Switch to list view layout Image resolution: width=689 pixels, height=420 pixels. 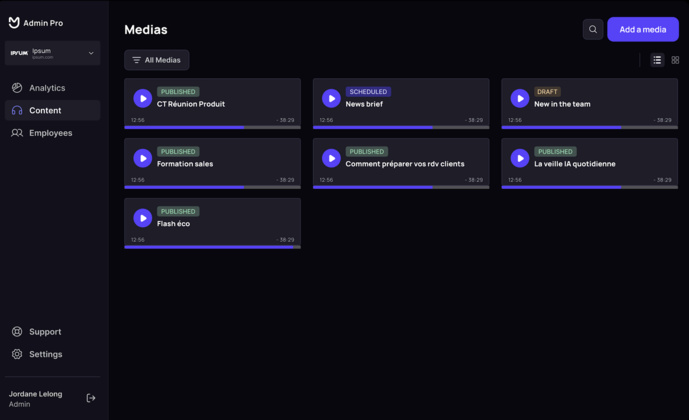click(x=657, y=60)
